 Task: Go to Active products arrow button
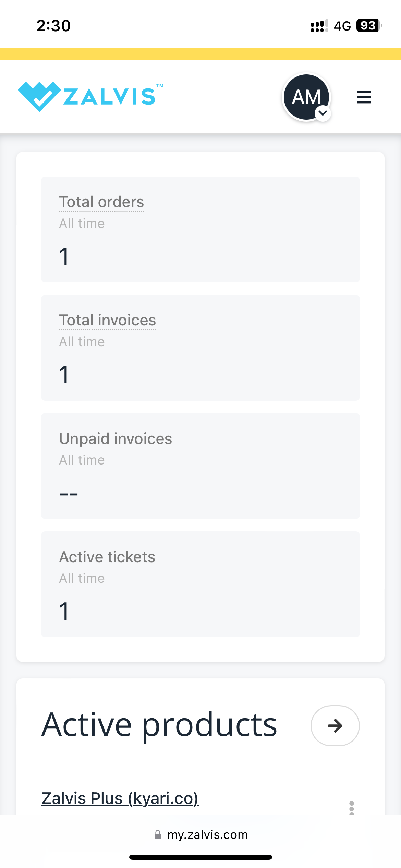(x=335, y=725)
